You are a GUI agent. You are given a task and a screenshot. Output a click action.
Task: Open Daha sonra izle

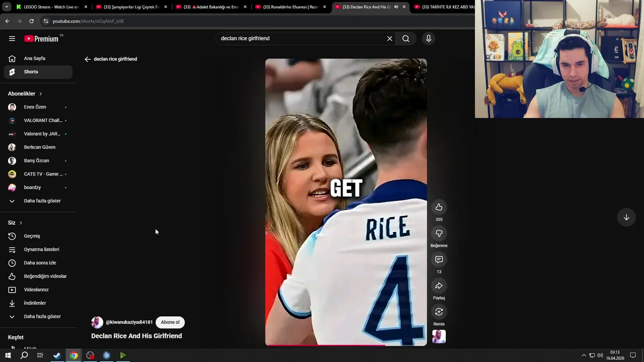click(x=38, y=263)
